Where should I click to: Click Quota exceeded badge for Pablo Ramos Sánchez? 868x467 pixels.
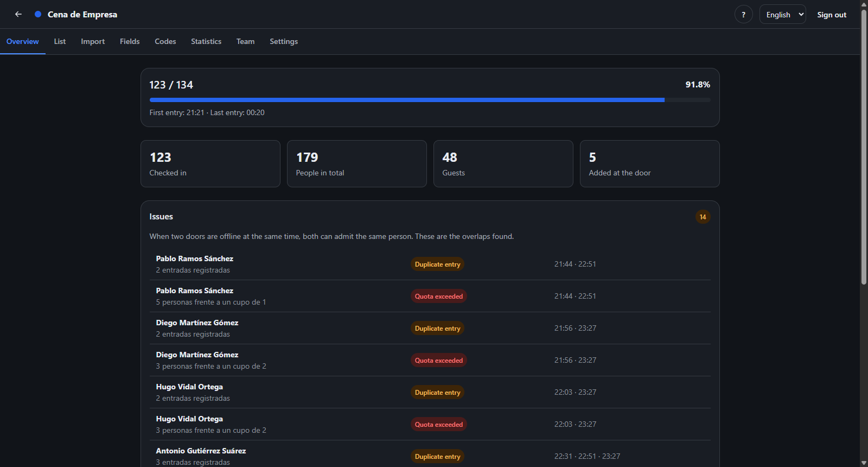(x=439, y=296)
